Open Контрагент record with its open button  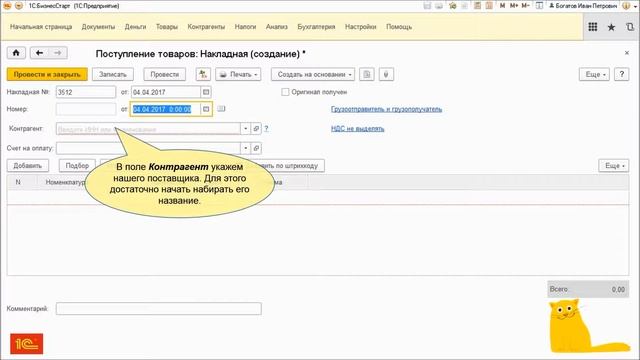point(256,129)
